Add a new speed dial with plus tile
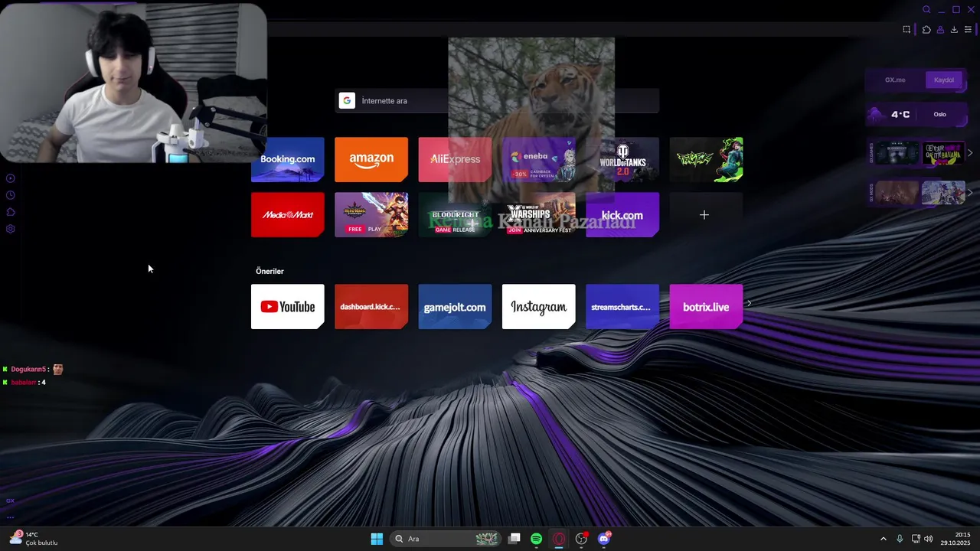The width and height of the screenshot is (980, 551). [706, 215]
